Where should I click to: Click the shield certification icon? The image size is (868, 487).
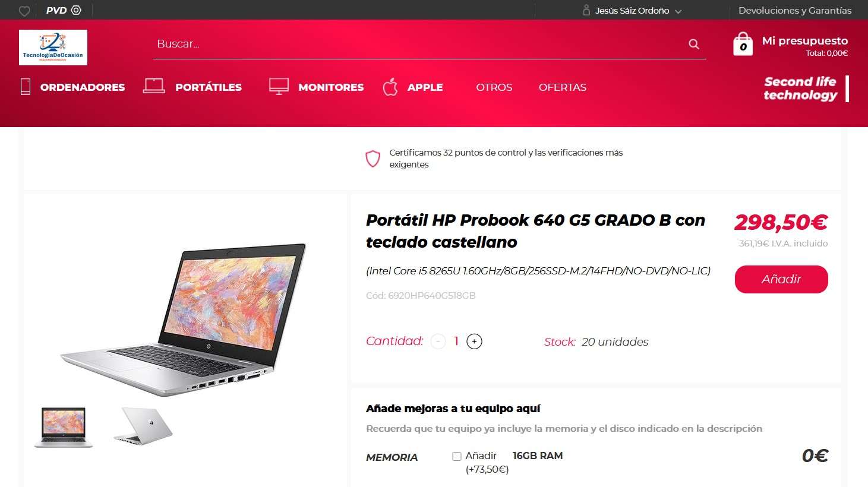click(373, 159)
